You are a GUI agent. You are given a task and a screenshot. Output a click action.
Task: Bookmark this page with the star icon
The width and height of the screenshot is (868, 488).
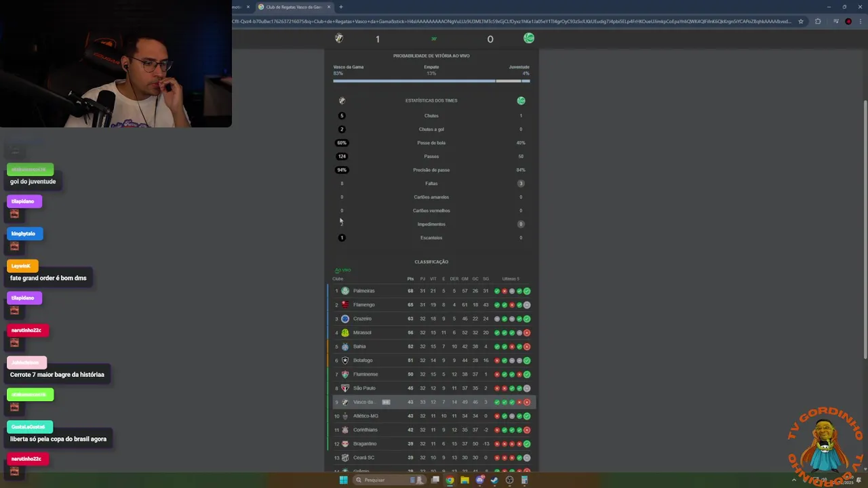[x=801, y=21]
